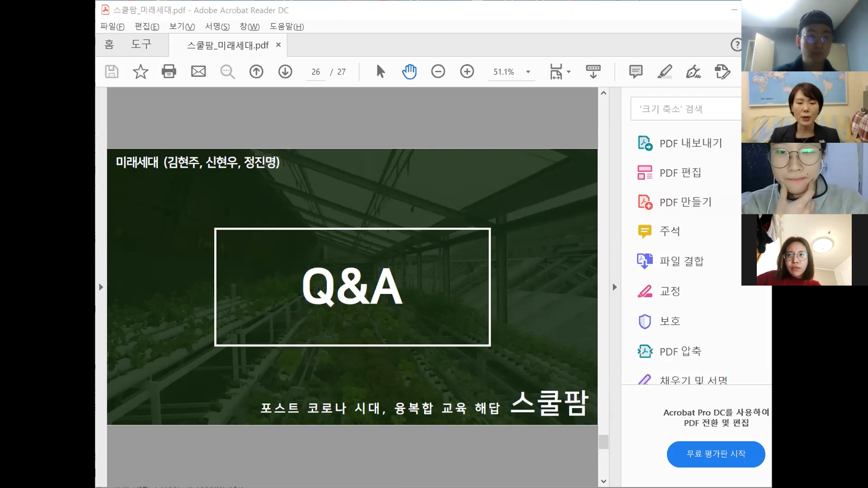Open the Sign document pen tool
868x488 pixels.
[x=693, y=71]
